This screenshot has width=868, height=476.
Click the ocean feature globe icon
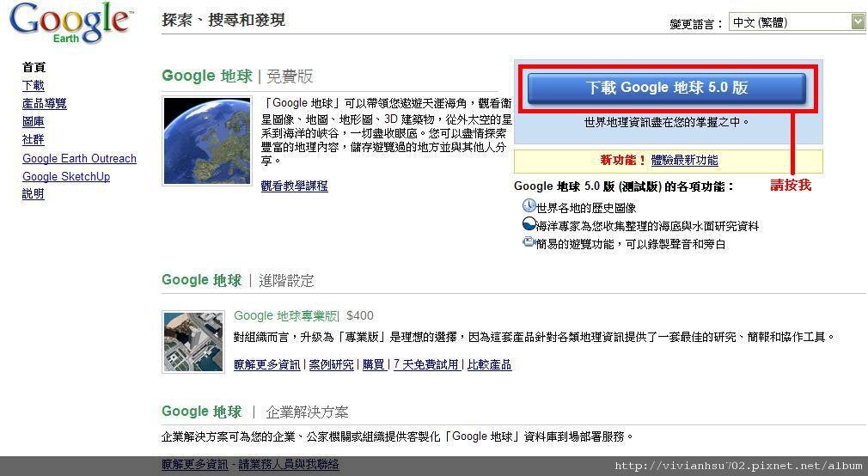529,224
